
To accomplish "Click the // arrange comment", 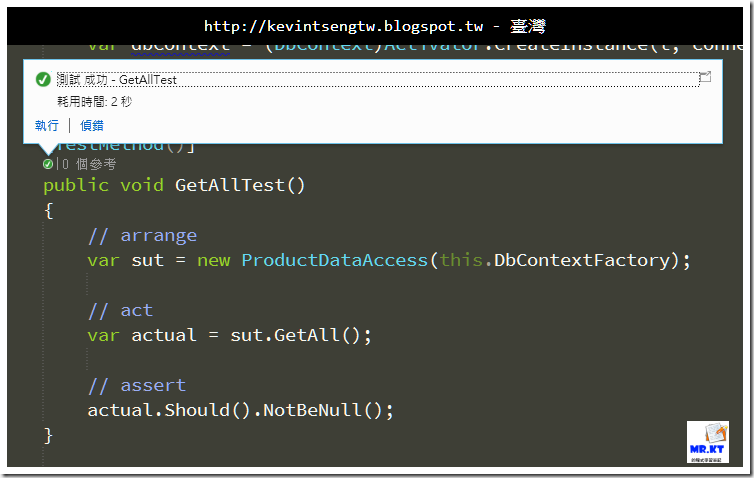I will click(x=142, y=236).
